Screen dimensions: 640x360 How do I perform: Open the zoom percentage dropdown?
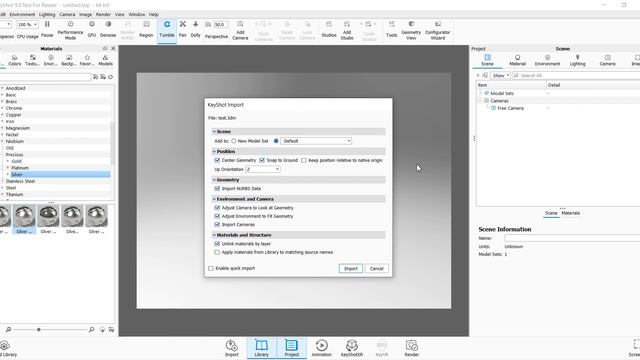coord(27,24)
